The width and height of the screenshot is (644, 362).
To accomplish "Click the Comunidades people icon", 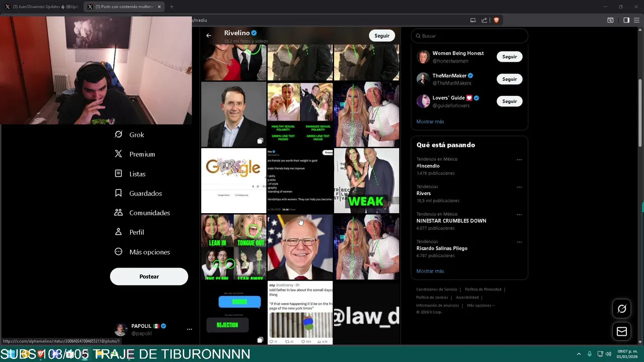I will click(x=118, y=213).
